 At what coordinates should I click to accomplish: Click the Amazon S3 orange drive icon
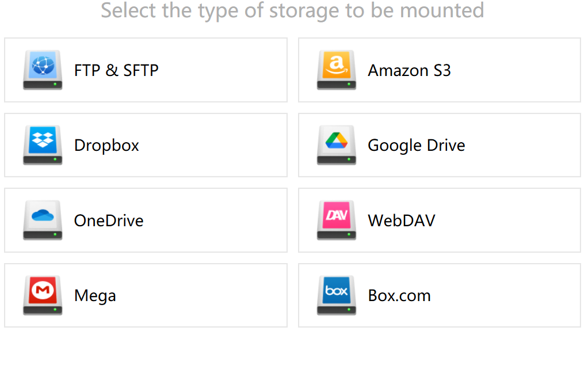coord(337,70)
